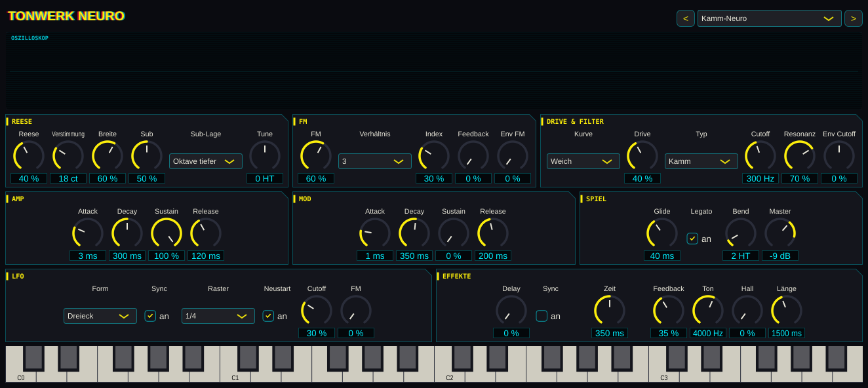Open the filter Typ dropdown showing Kamm

coord(701,161)
